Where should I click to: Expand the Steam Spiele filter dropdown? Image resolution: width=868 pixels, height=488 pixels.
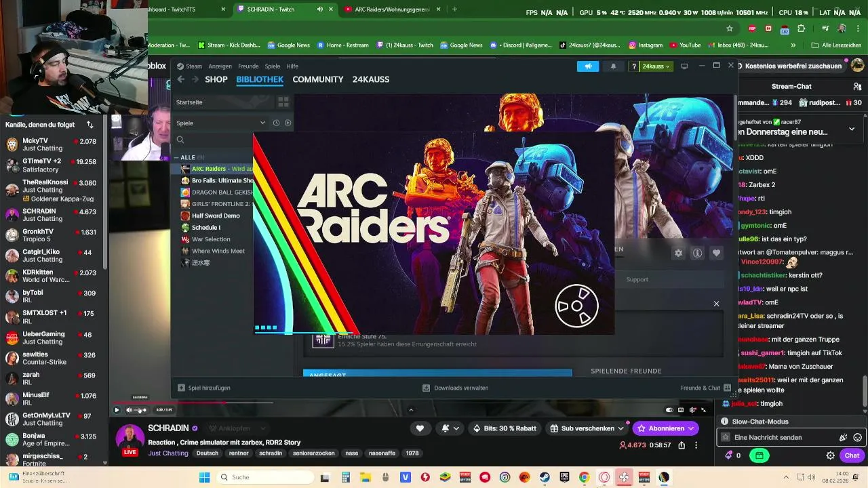click(262, 123)
